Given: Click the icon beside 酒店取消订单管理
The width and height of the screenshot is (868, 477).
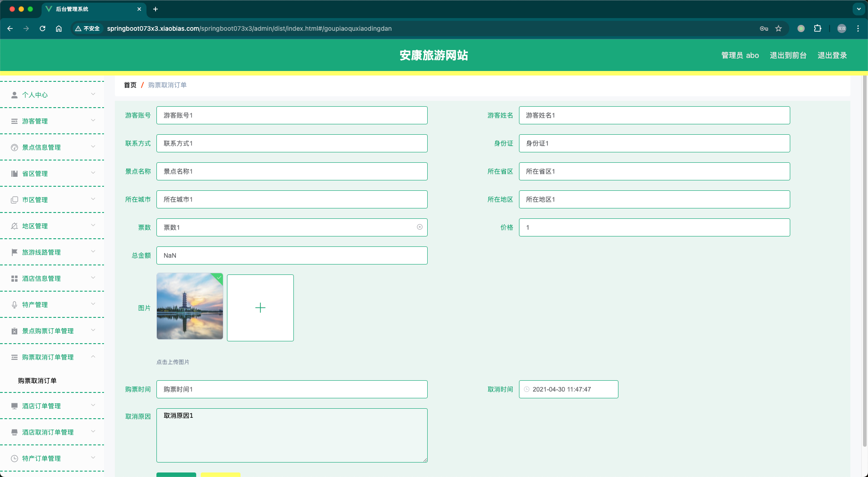Looking at the screenshot, I should pyautogui.click(x=14, y=432).
